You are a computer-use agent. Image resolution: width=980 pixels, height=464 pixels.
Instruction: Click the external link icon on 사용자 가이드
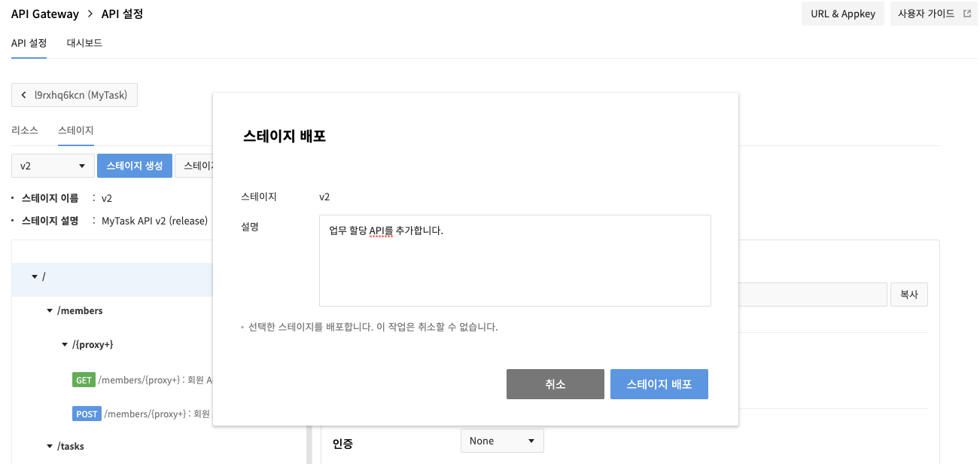[967, 14]
